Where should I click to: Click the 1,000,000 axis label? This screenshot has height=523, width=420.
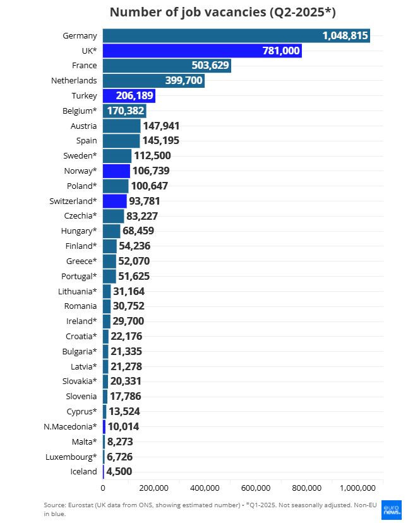point(357,487)
